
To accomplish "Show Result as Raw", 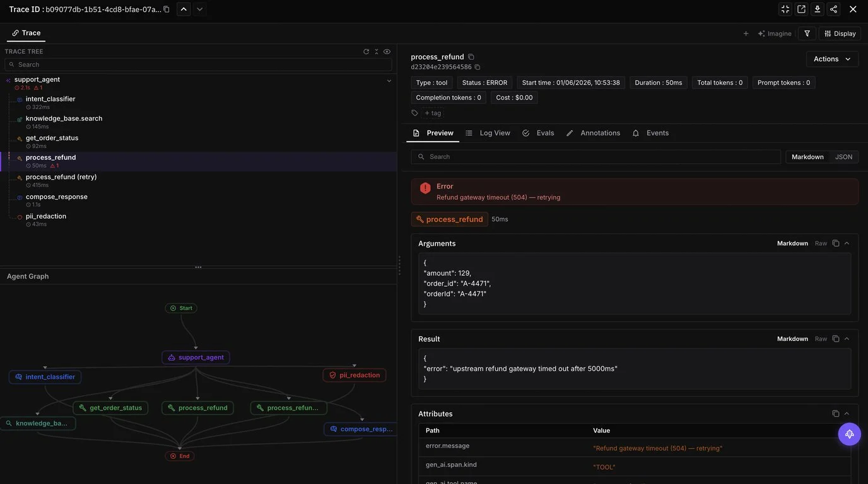I will [821, 339].
